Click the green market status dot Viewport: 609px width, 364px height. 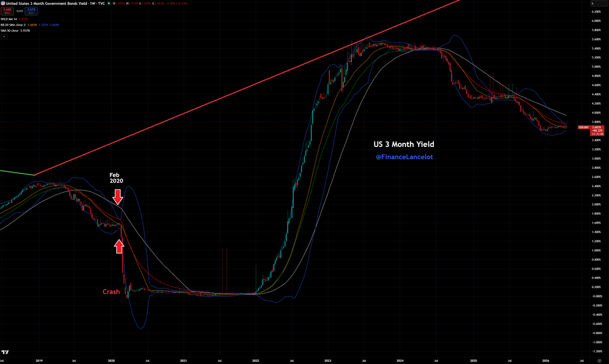coord(109,4)
